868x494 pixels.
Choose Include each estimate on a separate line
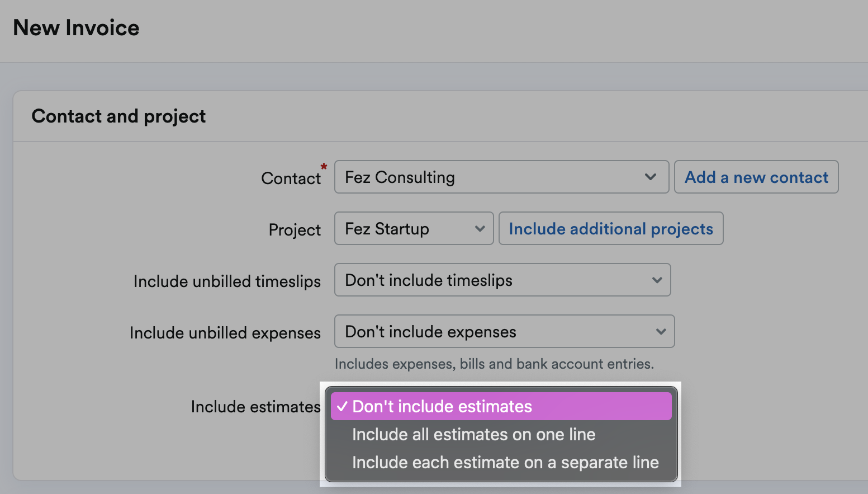(x=501, y=462)
